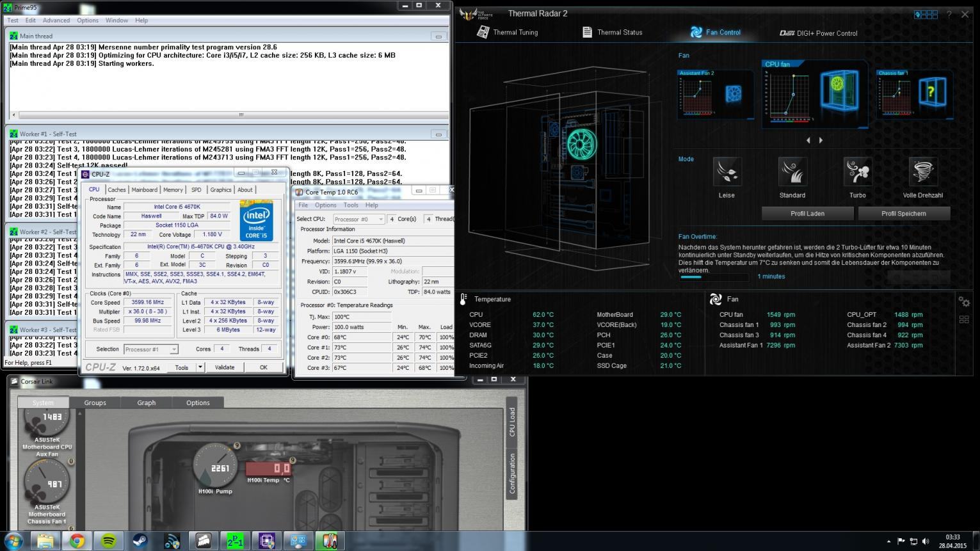Switch to the Fan Control tab
This screenshot has width=980, height=551.
[716, 32]
